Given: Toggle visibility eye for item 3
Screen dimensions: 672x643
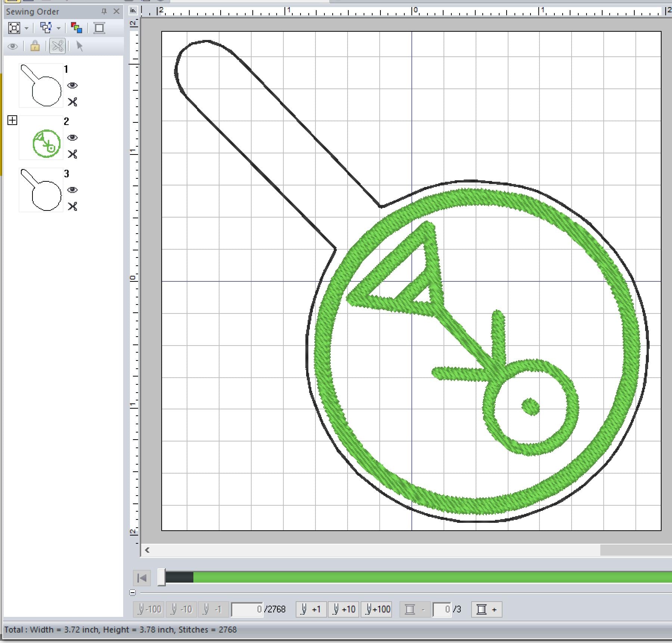Looking at the screenshot, I should coord(72,190).
